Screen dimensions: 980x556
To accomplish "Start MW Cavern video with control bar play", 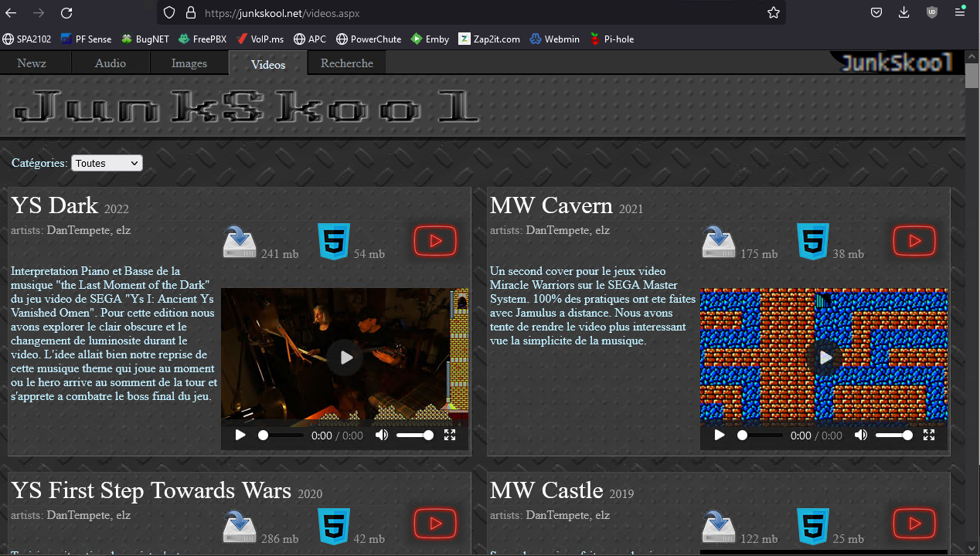I will tap(719, 436).
